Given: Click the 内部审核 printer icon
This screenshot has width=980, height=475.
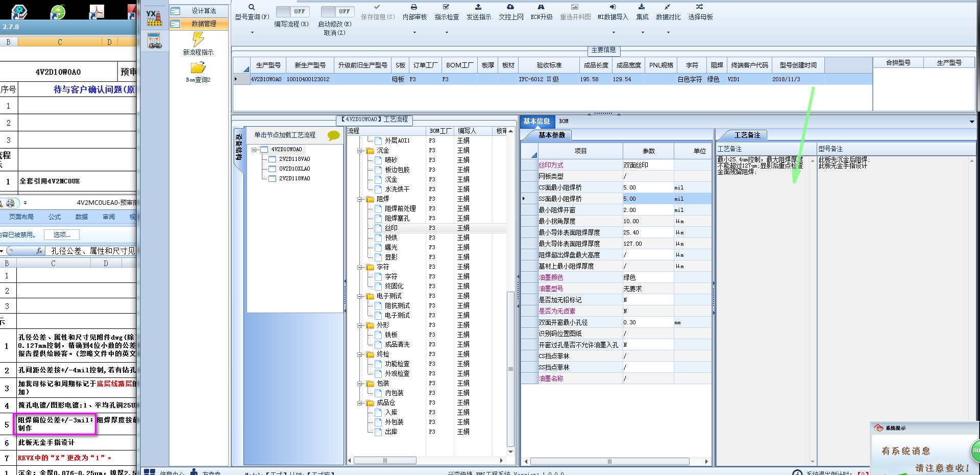Looking at the screenshot, I should point(414,7).
